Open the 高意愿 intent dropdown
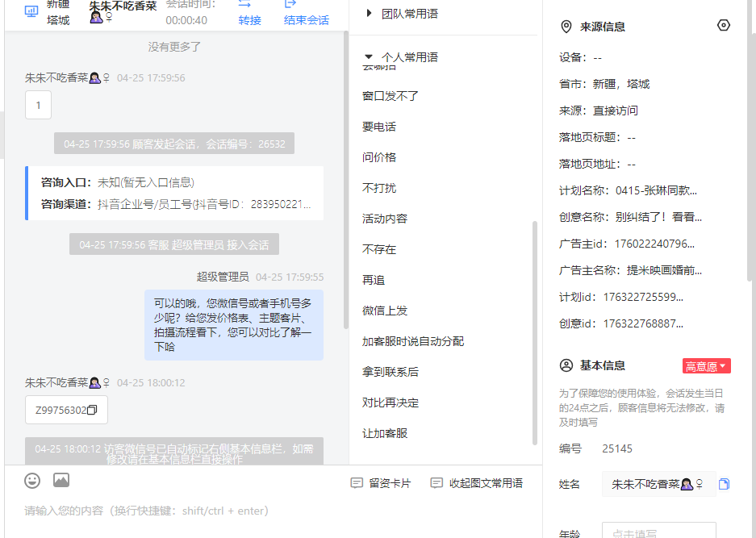This screenshot has height=538, width=756. pyautogui.click(x=706, y=366)
